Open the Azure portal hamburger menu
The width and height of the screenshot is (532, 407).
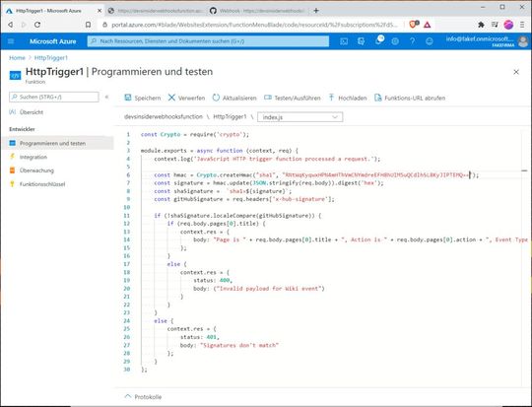11,41
